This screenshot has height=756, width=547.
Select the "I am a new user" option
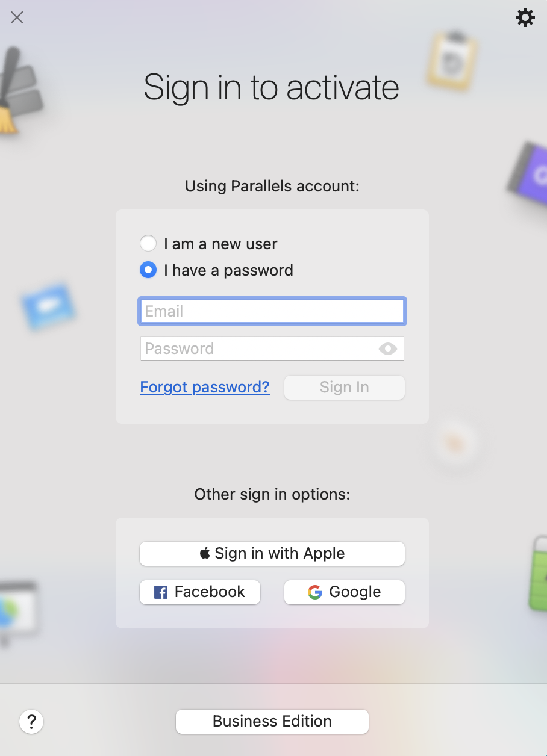[x=148, y=244]
